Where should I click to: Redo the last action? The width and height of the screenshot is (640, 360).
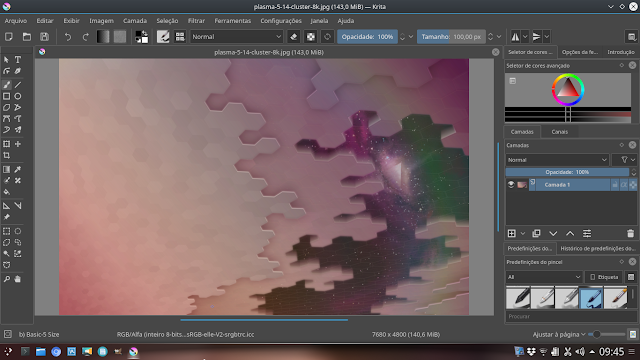point(85,37)
